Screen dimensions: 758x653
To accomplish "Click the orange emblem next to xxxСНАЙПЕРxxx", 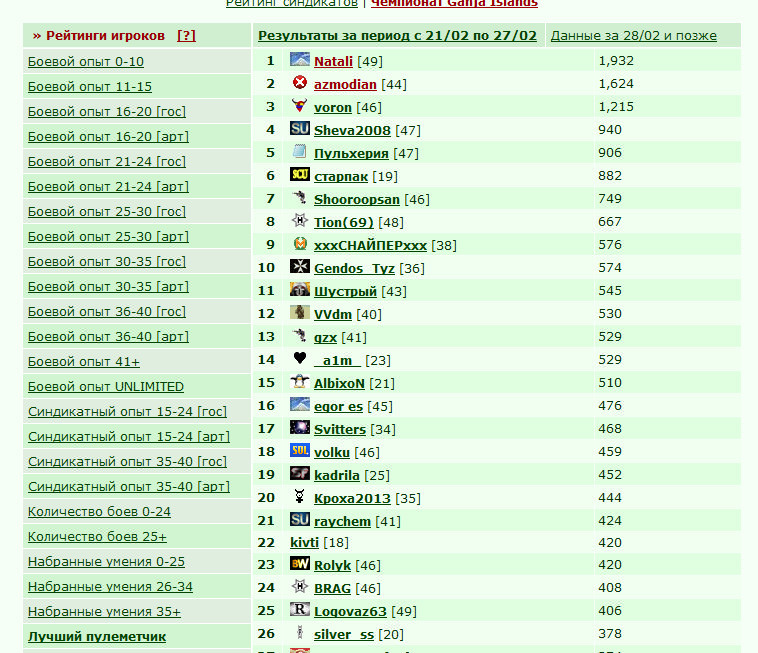I will pyautogui.click(x=300, y=243).
